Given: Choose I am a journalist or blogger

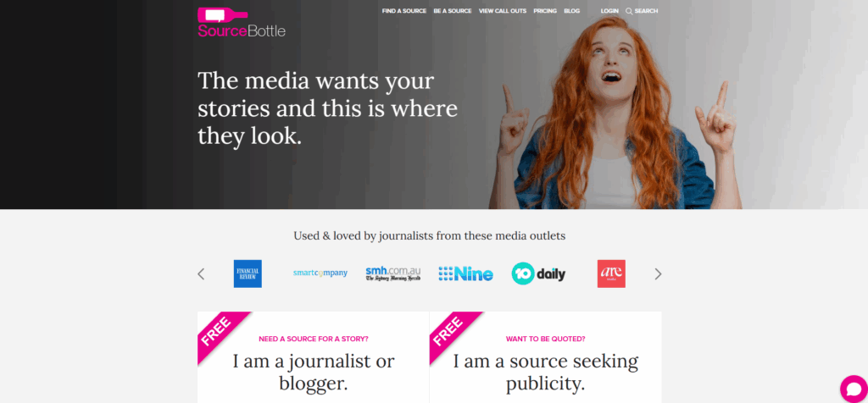Looking at the screenshot, I should [x=314, y=372].
